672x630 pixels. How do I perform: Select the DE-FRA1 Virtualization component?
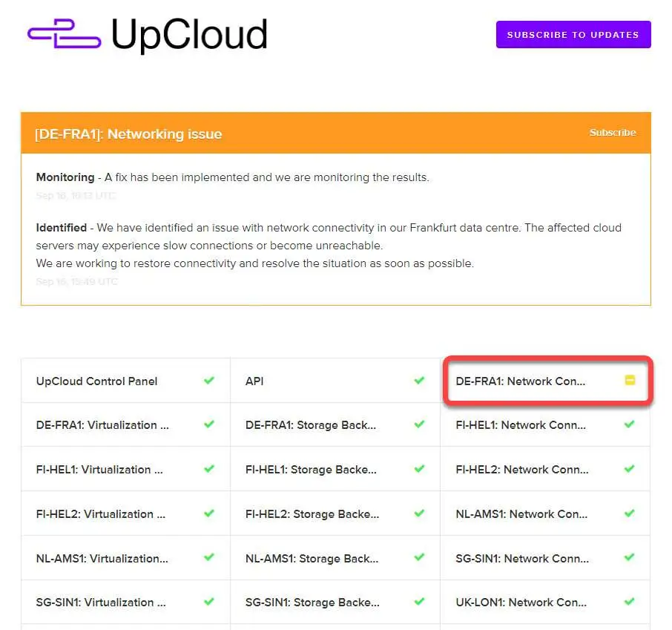(125, 424)
